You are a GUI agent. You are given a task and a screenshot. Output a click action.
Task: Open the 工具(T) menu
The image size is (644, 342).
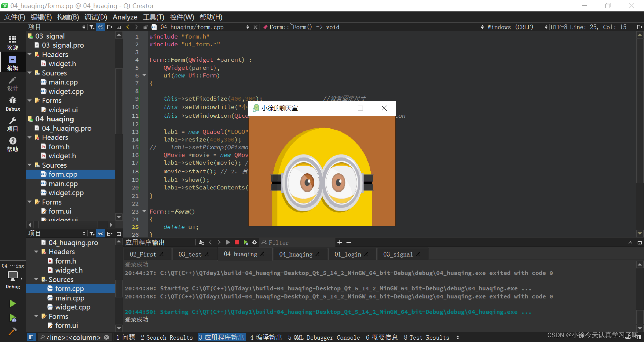154,17
